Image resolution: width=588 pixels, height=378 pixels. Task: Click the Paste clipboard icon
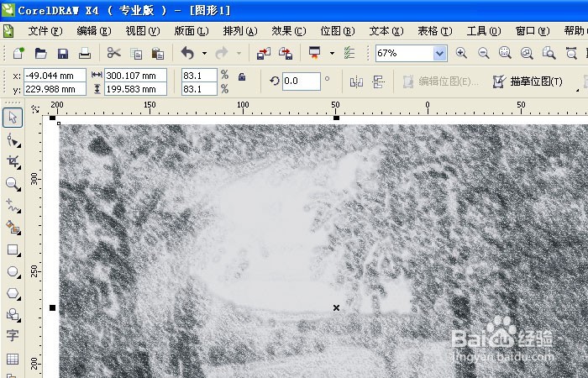click(x=158, y=54)
